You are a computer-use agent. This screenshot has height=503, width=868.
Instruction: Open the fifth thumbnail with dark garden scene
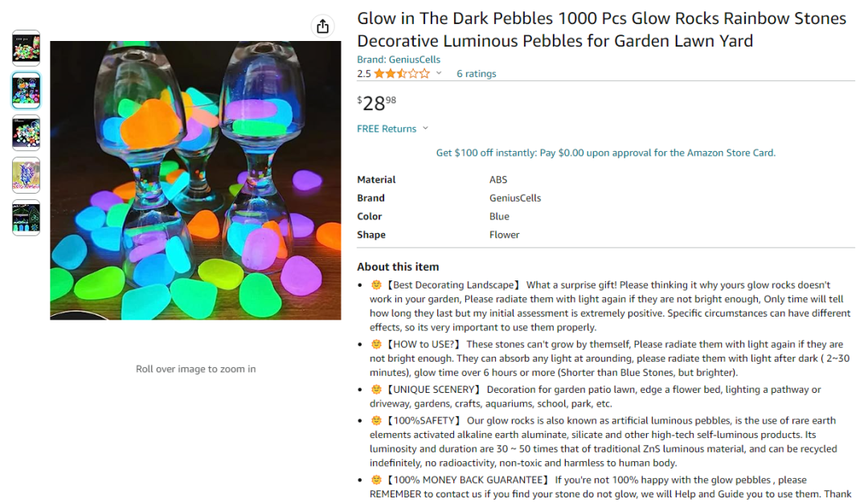click(26, 218)
